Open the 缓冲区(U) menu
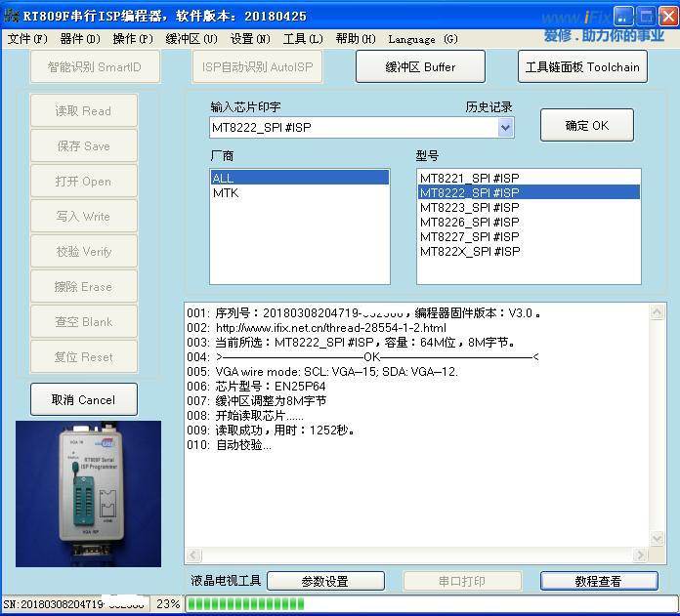Image resolution: width=680 pixels, height=616 pixels. (x=191, y=39)
